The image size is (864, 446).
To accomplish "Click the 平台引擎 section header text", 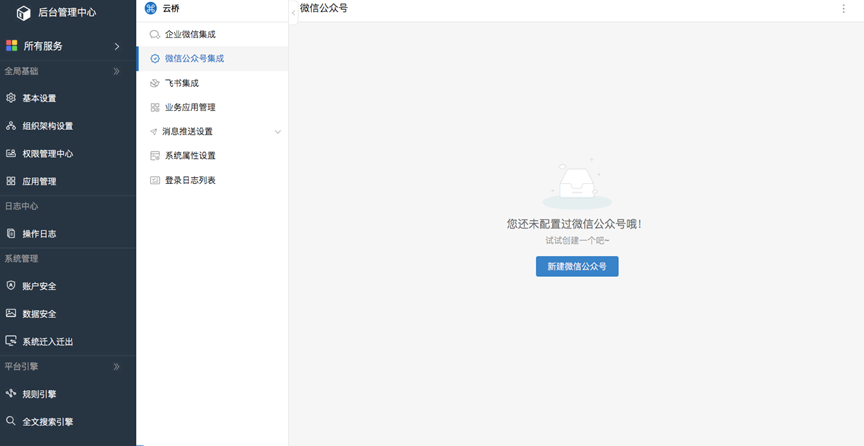I will [x=21, y=366].
